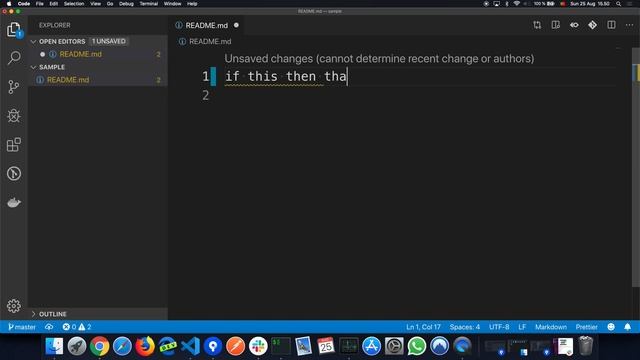Screen dimensions: 640x360
Task: Select language mode Markdown
Action: click(x=551, y=327)
